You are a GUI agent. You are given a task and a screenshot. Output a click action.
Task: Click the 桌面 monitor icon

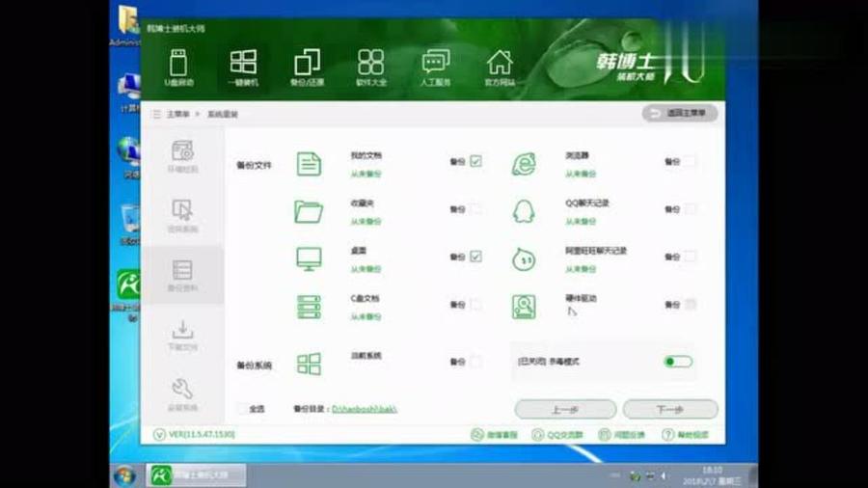(x=309, y=258)
